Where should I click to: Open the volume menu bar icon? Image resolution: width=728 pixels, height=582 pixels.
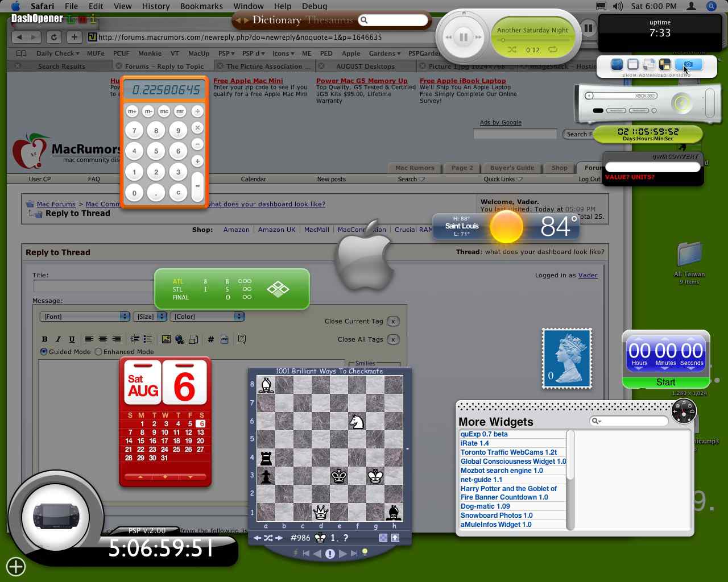[x=618, y=6]
